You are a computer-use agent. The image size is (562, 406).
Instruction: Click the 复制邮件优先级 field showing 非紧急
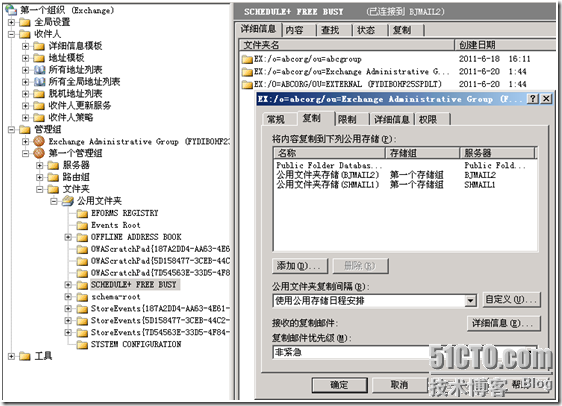pyautogui.click(x=404, y=352)
